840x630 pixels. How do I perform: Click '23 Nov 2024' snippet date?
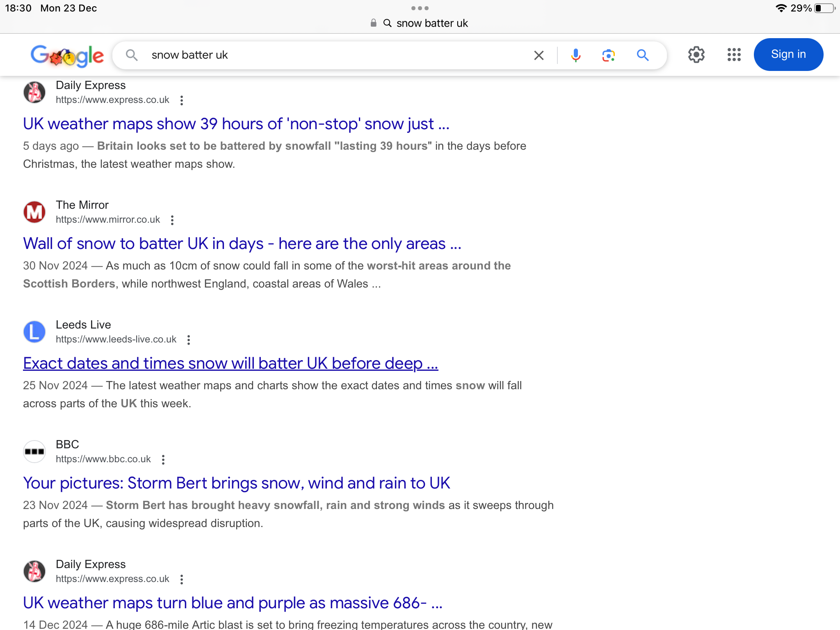coord(55,505)
